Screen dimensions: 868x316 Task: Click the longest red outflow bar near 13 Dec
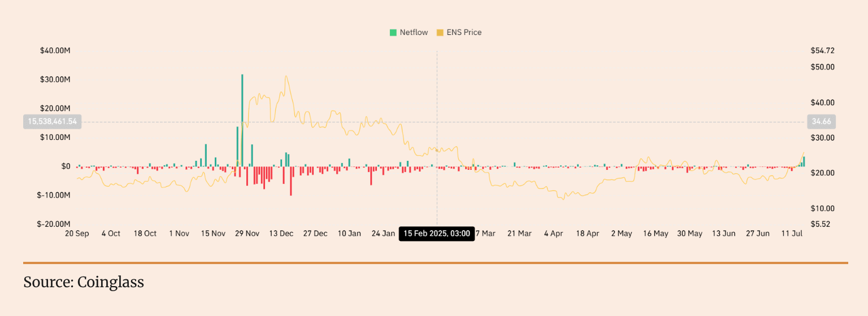click(291, 182)
